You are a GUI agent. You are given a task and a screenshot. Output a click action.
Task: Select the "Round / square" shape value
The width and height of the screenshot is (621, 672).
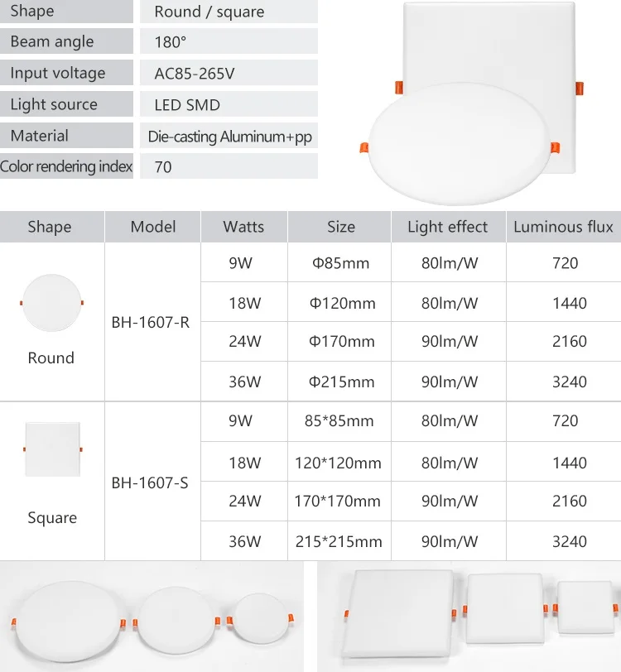[209, 12]
